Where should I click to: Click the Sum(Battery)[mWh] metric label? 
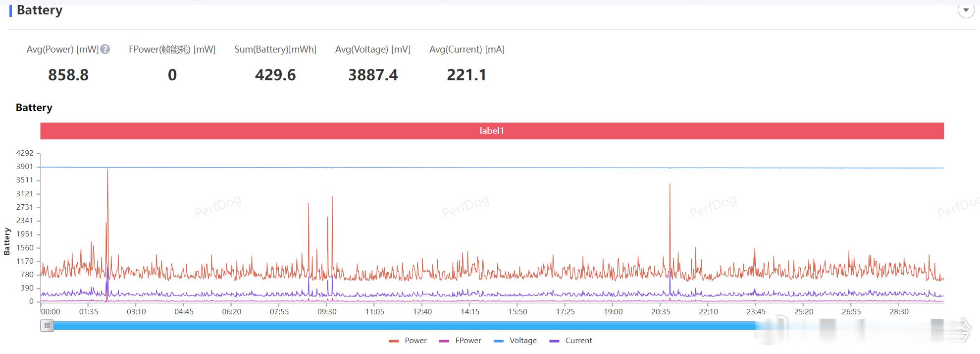275,50
